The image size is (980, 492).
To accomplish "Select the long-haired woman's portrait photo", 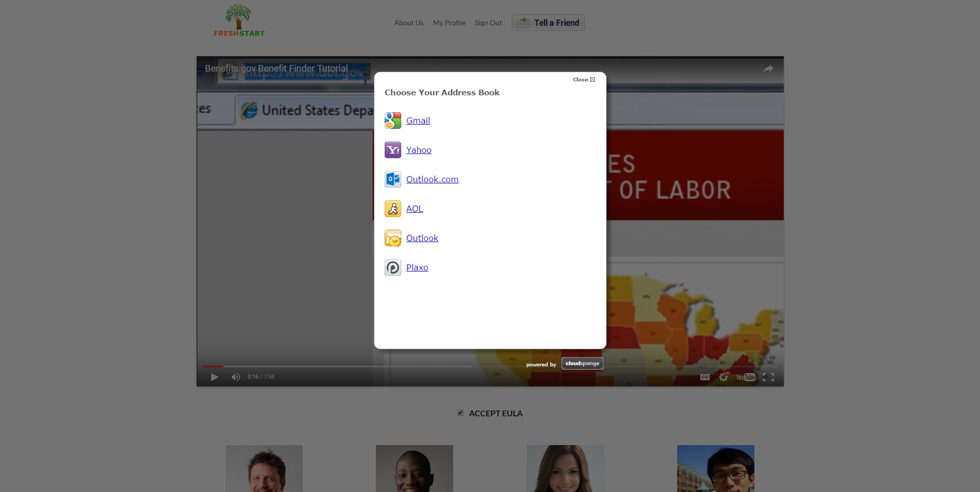I will (x=565, y=468).
